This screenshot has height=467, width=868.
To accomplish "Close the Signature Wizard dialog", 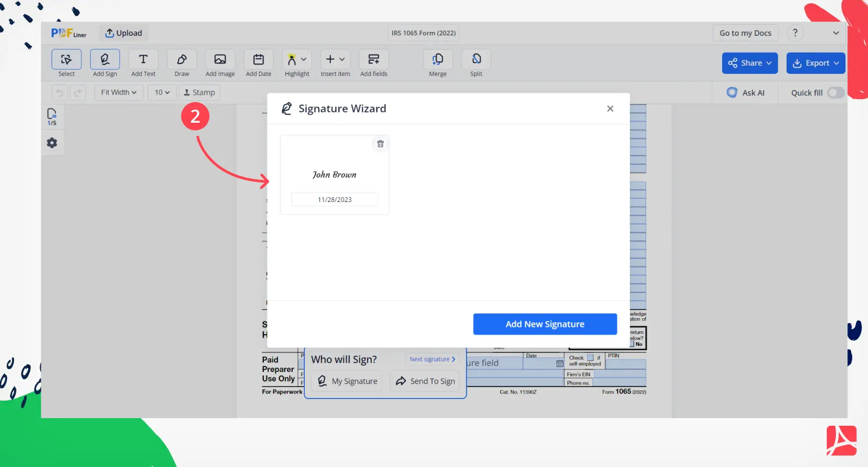I will tap(610, 109).
